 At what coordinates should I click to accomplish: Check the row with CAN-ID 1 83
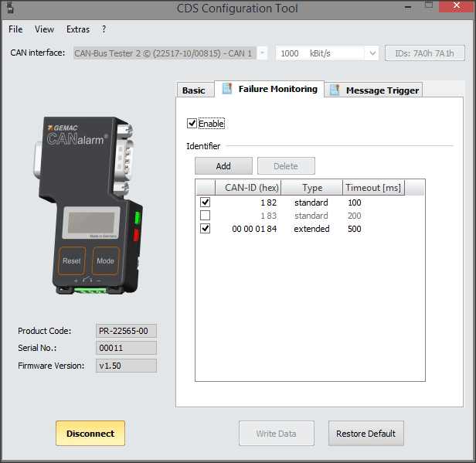206,216
